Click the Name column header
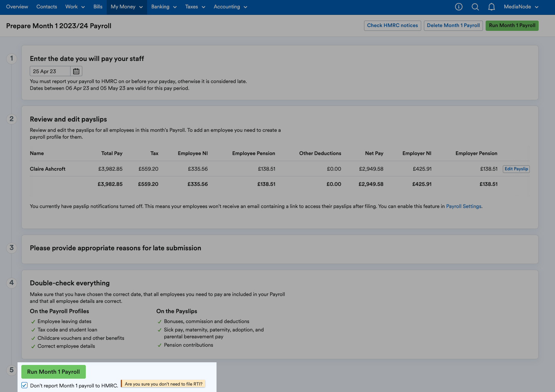555x392 pixels. (x=37, y=153)
